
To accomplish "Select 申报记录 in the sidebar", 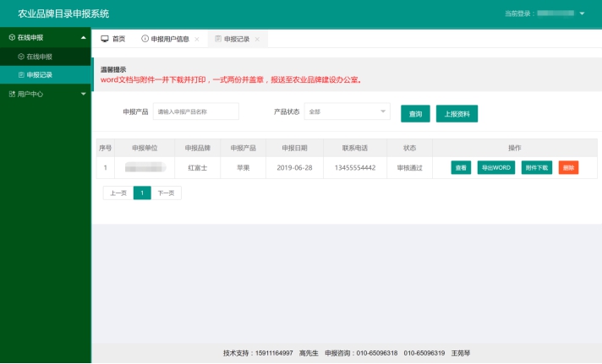I will pyautogui.click(x=46, y=75).
